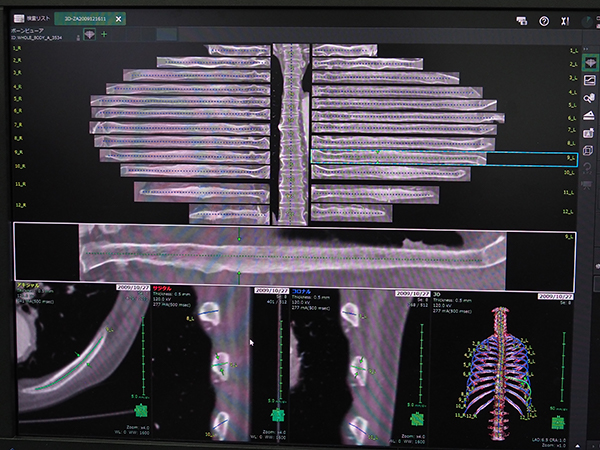Viewport: 600px width, 450px height.
Task: Click the enlarged 9_L unfolded rib image
Action: (x=300, y=252)
